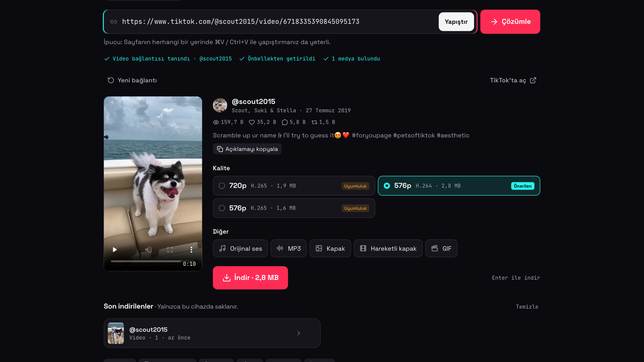644x362 pixels.
Task: Click the recent download dog thumbnail
Action: pyautogui.click(x=116, y=333)
